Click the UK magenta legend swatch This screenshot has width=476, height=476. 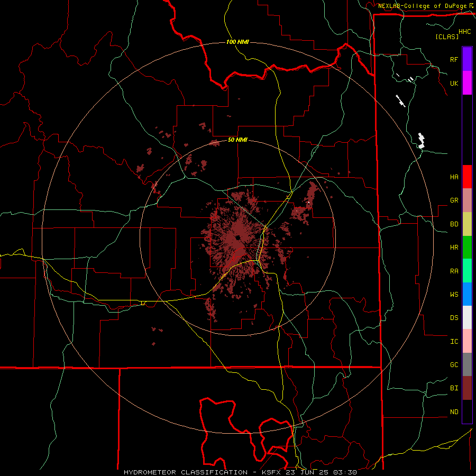click(x=467, y=83)
